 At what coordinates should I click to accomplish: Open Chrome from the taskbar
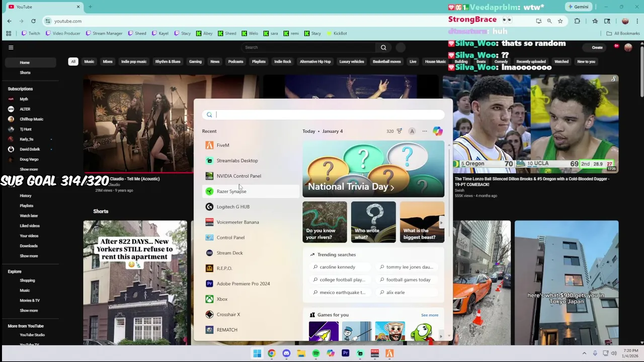click(272, 353)
